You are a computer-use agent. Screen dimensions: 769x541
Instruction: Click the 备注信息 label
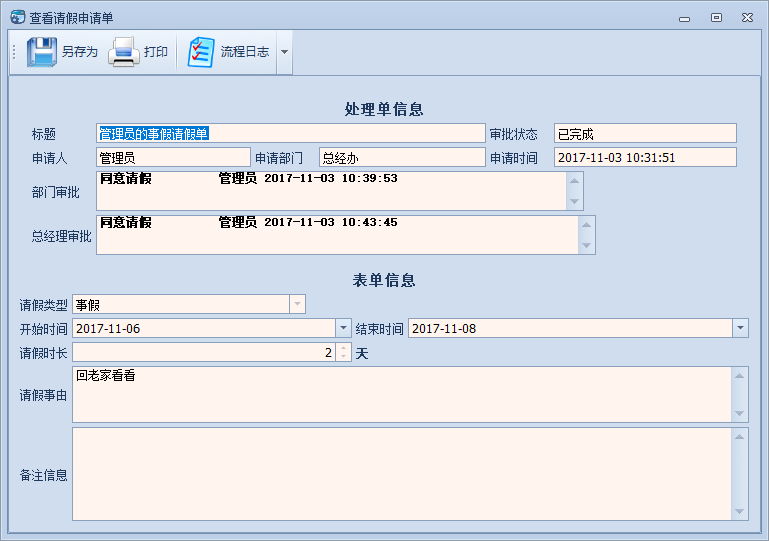(x=43, y=475)
